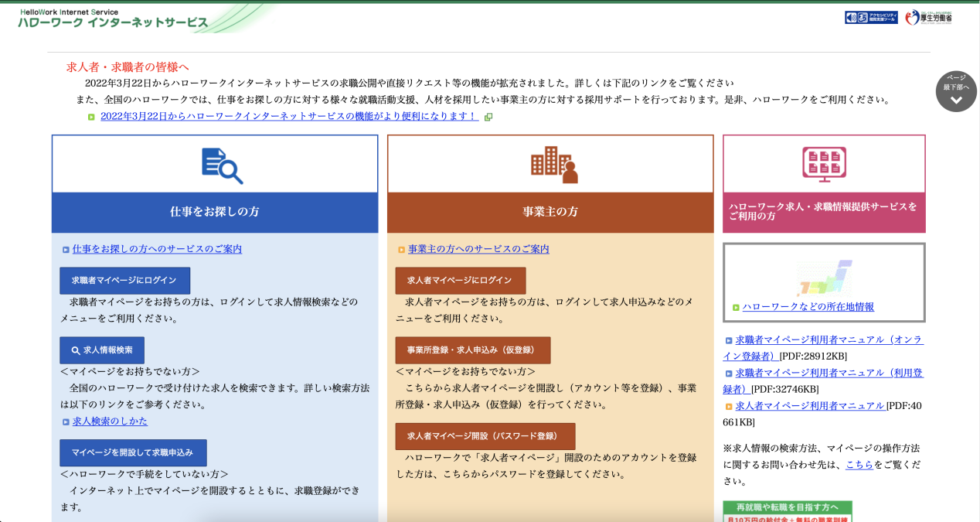This screenshot has height=522, width=980.
Task: Open the 2022年3月22日 service update announcement link
Action: (289, 116)
